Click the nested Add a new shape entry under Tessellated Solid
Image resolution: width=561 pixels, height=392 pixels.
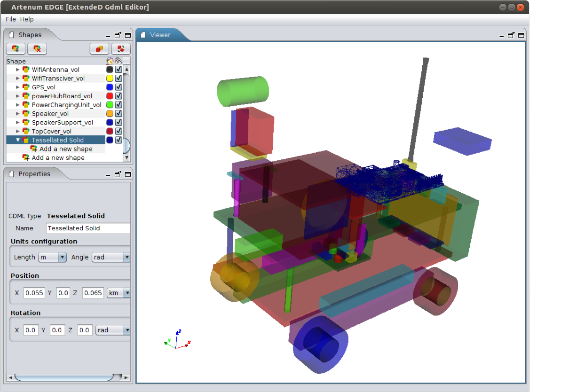click(65, 149)
